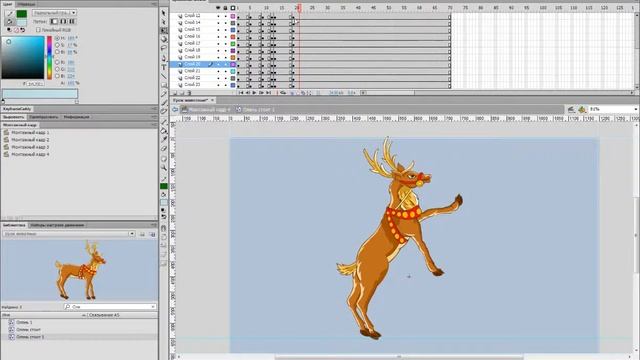Toggle the loop playback button

(x=282, y=93)
